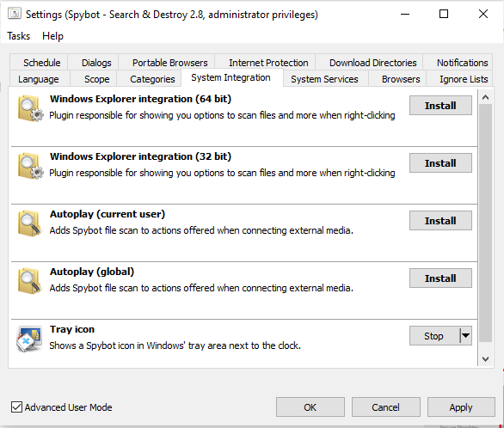Click the Windows Explorer integration (32 bit) icon
This screenshot has width=504, height=428.
(x=31, y=166)
